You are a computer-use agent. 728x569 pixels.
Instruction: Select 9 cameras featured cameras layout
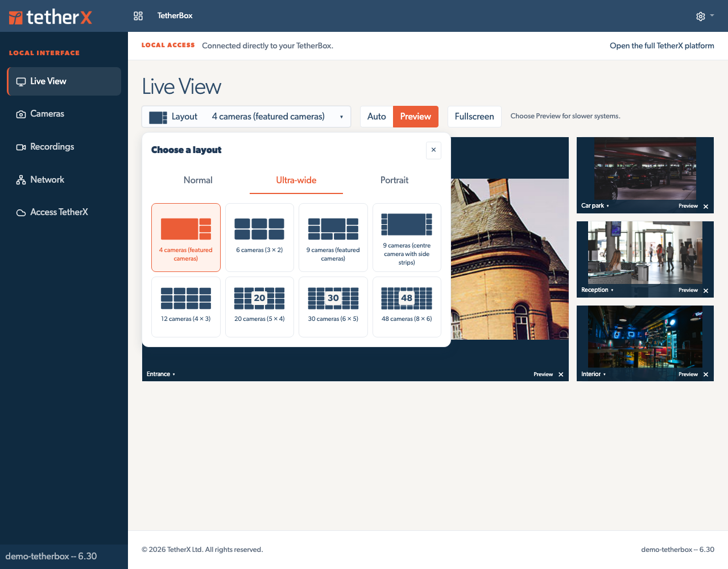pyautogui.click(x=333, y=237)
